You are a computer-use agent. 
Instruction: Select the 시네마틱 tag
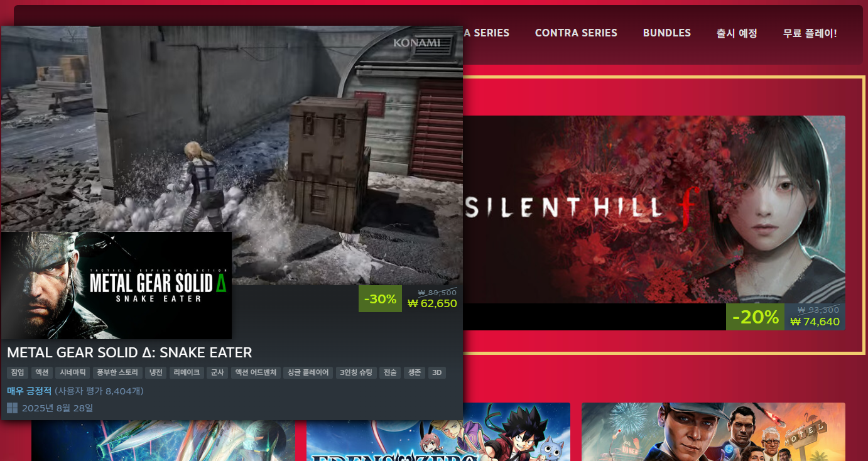73,372
